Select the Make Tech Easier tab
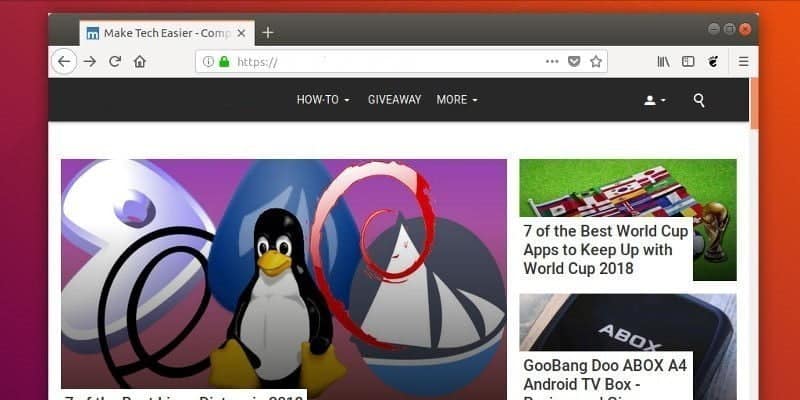 [167, 33]
